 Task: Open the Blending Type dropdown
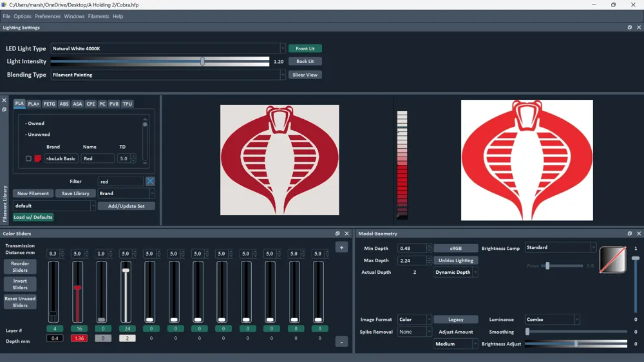tap(167, 75)
